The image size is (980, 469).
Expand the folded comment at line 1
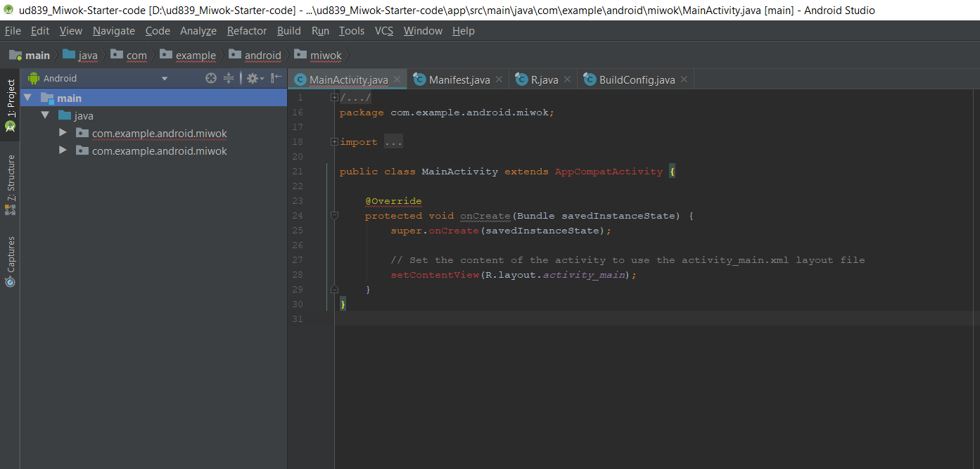334,96
